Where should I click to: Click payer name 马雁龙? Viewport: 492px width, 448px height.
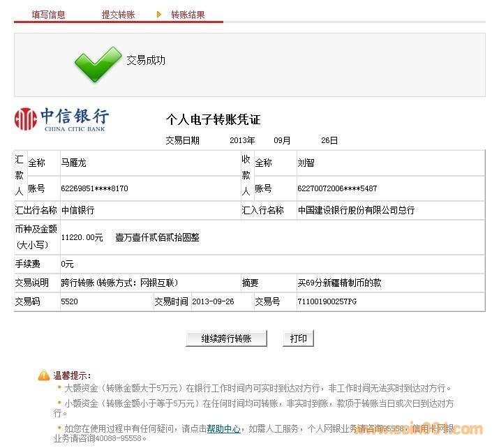(x=73, y=163)
